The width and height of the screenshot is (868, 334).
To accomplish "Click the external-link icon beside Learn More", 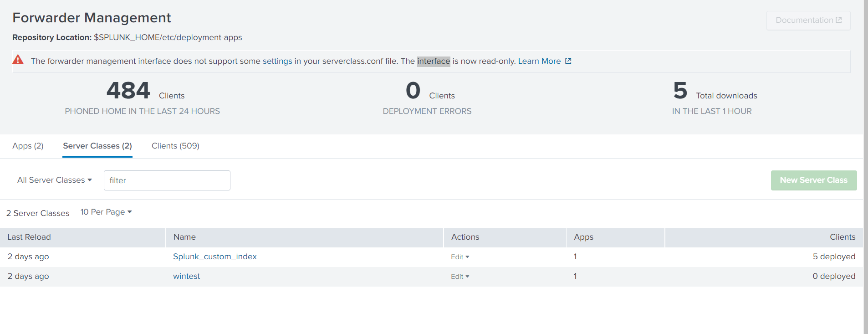I will tap(568, 61).
